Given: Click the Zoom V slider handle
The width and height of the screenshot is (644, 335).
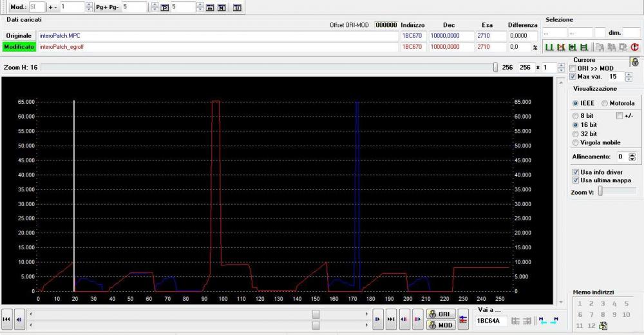Looking at the screenshot, I should 600,191.
